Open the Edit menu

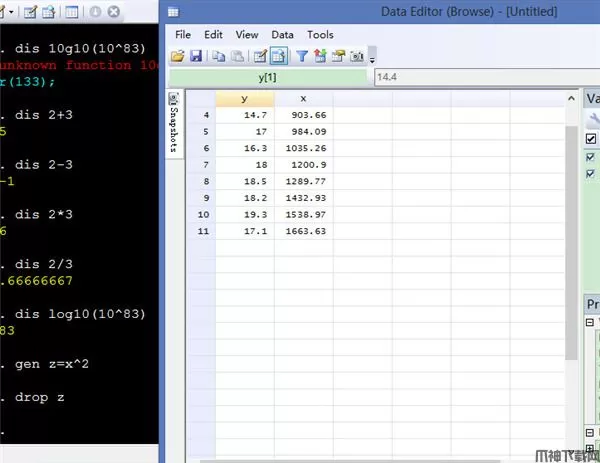[x=213, y=35]
